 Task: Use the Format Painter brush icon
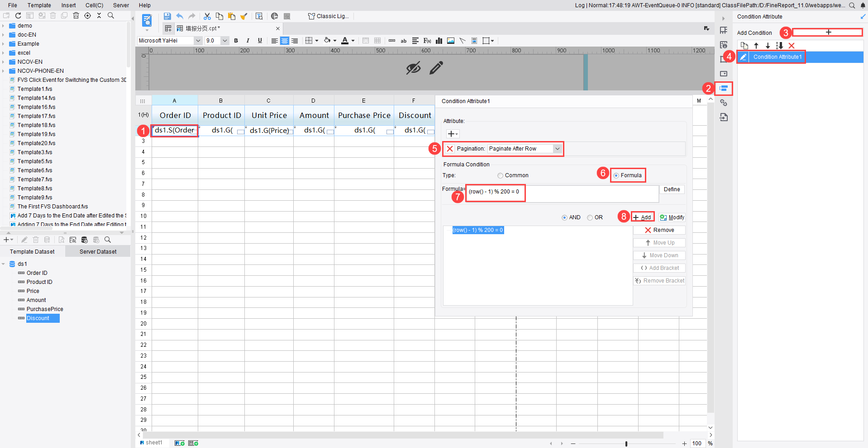coord(244,16)
